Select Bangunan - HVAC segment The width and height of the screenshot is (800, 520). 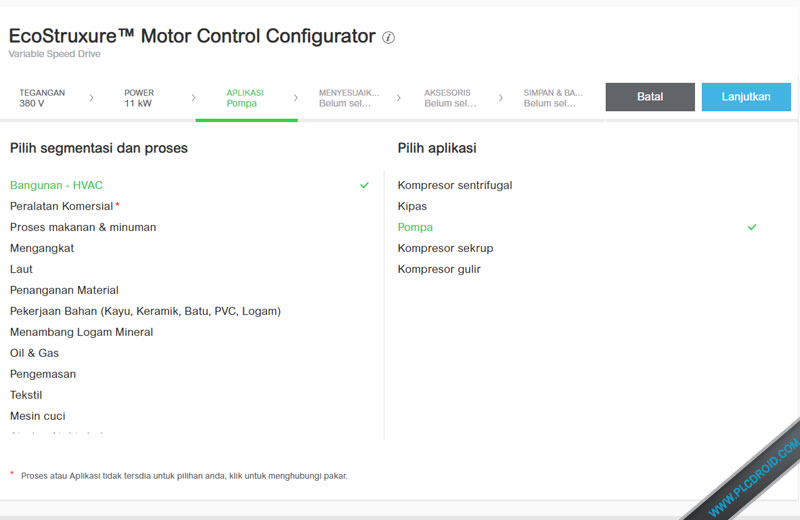point(56,185)
